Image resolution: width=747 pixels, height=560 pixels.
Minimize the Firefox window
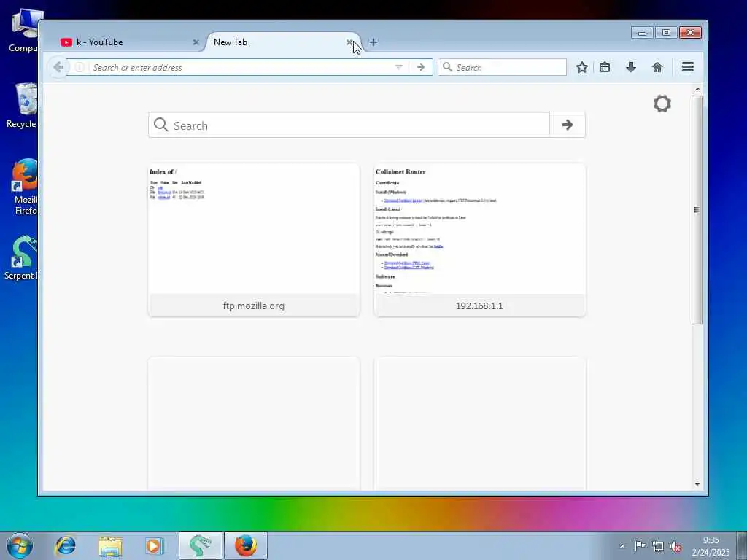point(642,32)
